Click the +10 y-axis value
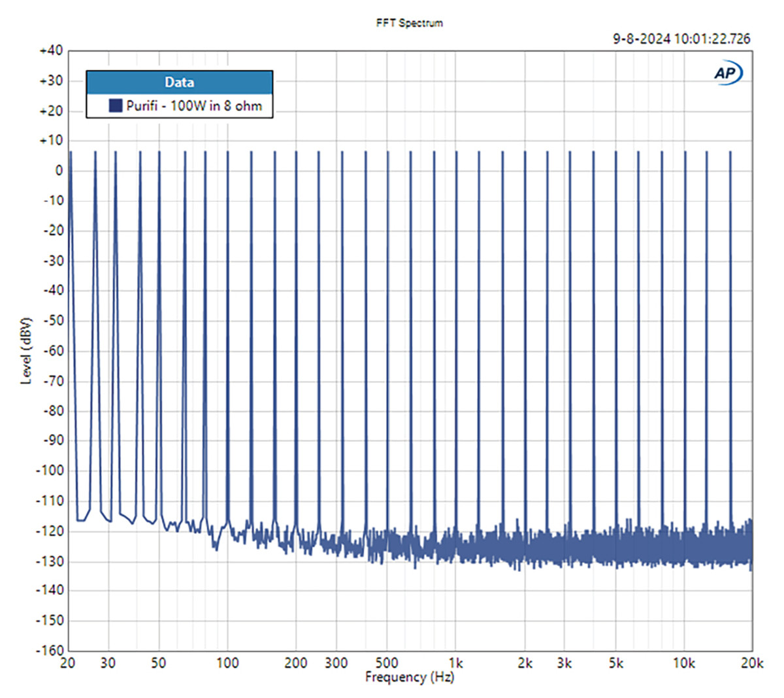This screenshot has width=784, height=698. 51,141
